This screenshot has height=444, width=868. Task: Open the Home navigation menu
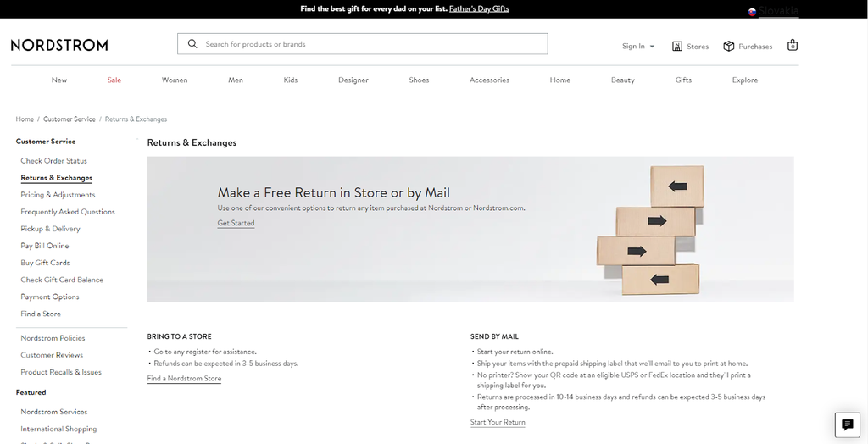(x=559, y=80)
